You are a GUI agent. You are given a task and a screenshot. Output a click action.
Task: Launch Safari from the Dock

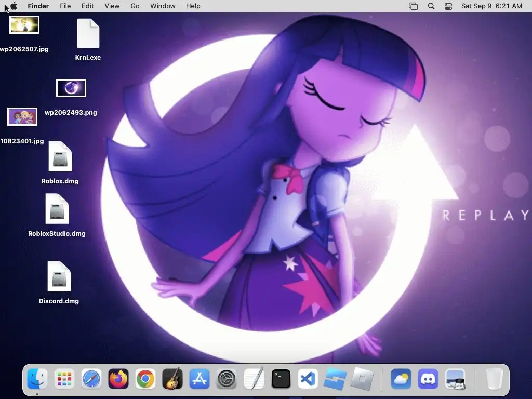point(91,379)
